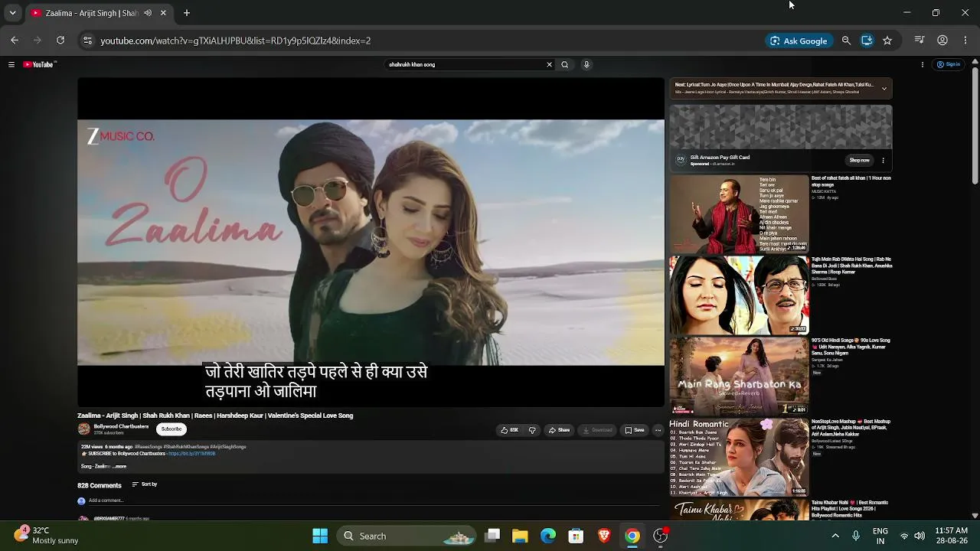Open the Chrome profile icon

click(x=942, y=41)
